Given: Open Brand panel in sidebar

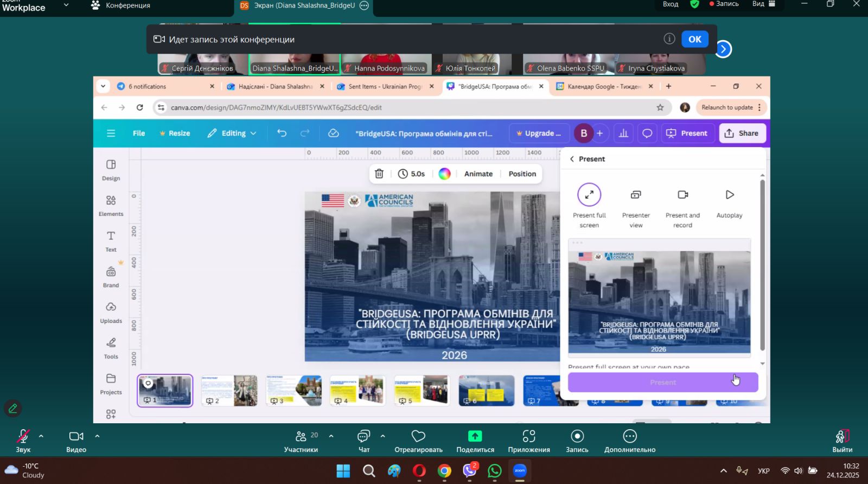Looking at the screenshot, I should pyautogui.click(x=111, y=276).
